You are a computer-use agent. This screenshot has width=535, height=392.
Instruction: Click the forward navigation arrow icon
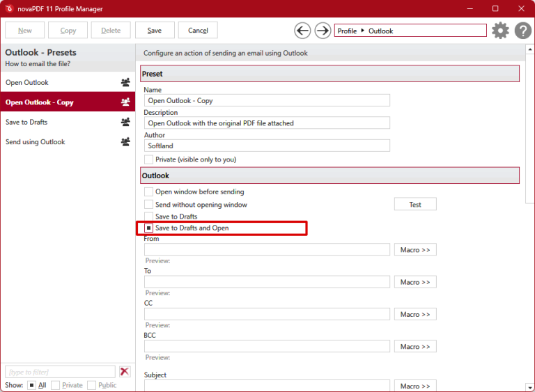(323, 31)
